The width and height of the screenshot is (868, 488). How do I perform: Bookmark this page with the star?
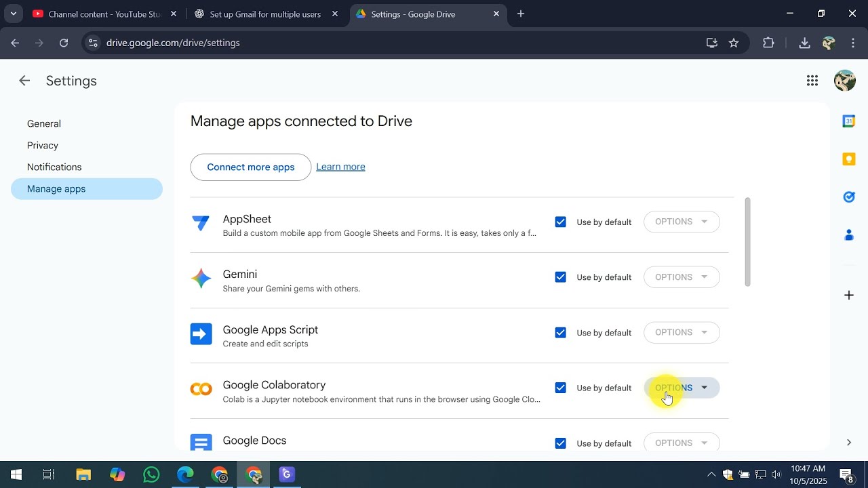734,43
